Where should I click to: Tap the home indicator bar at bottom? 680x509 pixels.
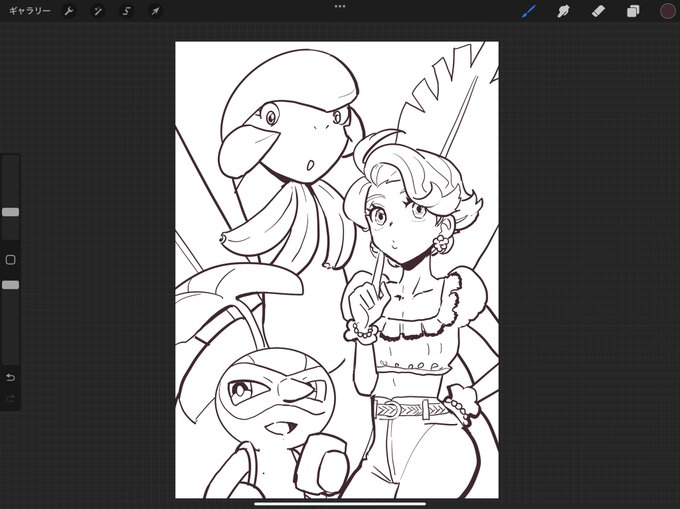340,504
